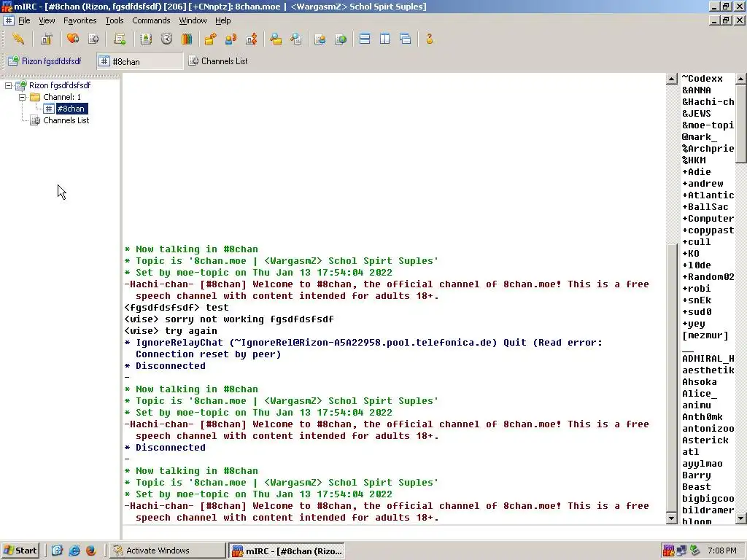Open mIRC Options hammer icon
Screen dimensions: 747x560
pyautogui.click(x=46, y=39)
